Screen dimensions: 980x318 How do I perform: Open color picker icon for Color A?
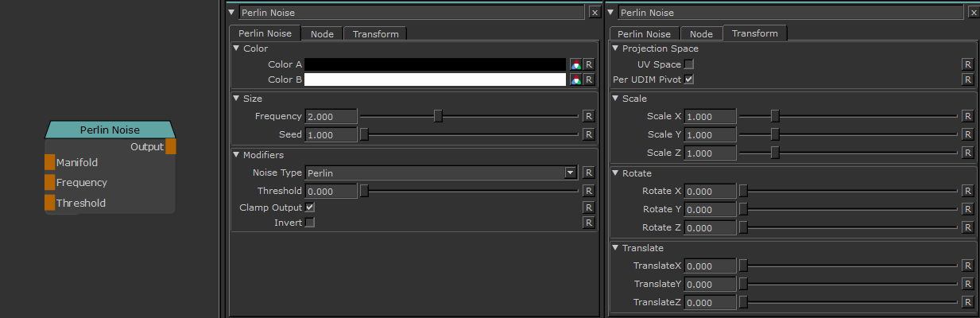tap(575, 64)
